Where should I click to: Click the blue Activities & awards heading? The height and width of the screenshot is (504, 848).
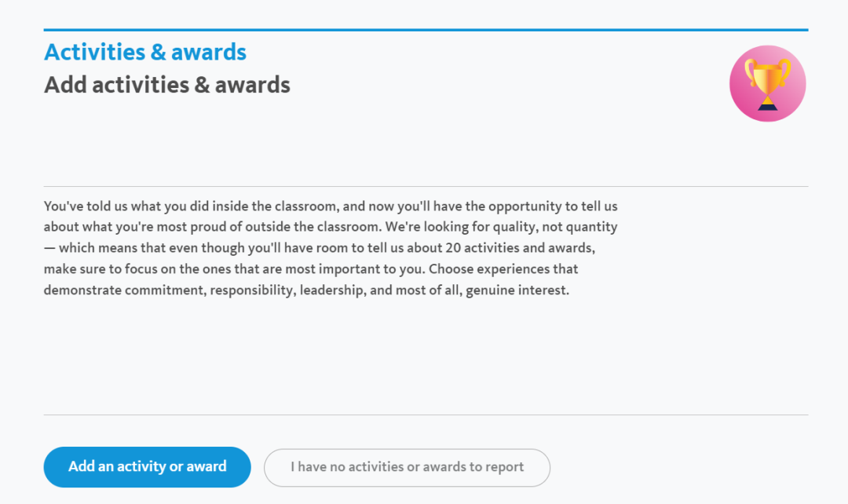145,53
